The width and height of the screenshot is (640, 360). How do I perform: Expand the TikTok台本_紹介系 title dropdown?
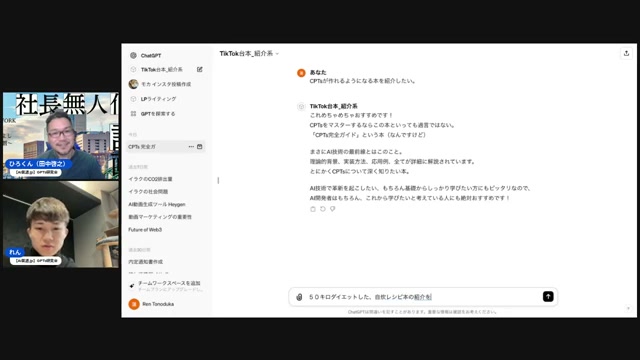pyautogui.click(x=249, y=53)
